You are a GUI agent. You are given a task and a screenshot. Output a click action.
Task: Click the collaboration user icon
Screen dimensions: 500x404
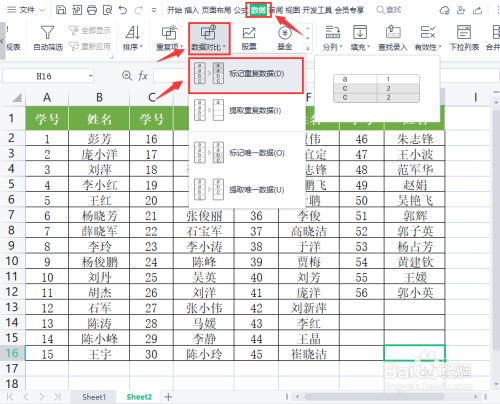(x=461, y=10)
